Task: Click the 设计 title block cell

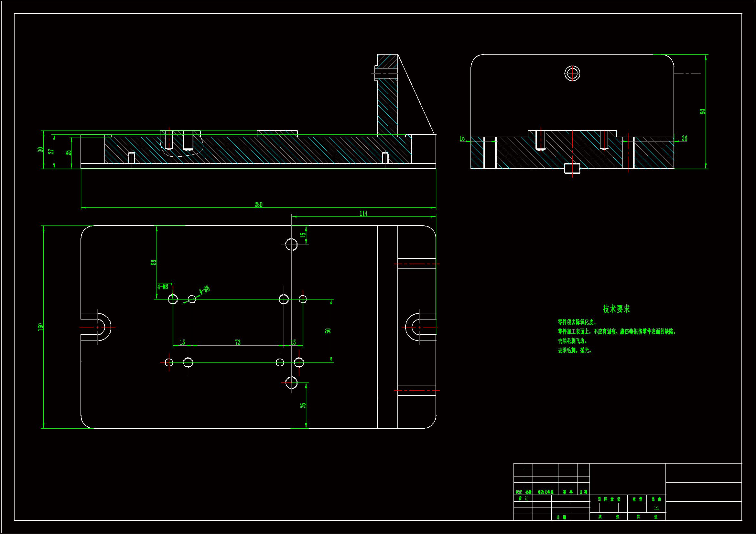Action: [x=523, y=498]
